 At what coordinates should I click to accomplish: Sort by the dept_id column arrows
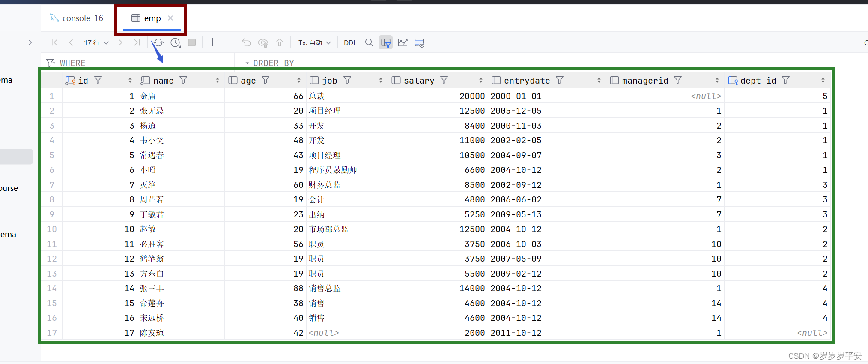[x=823, y=81]
